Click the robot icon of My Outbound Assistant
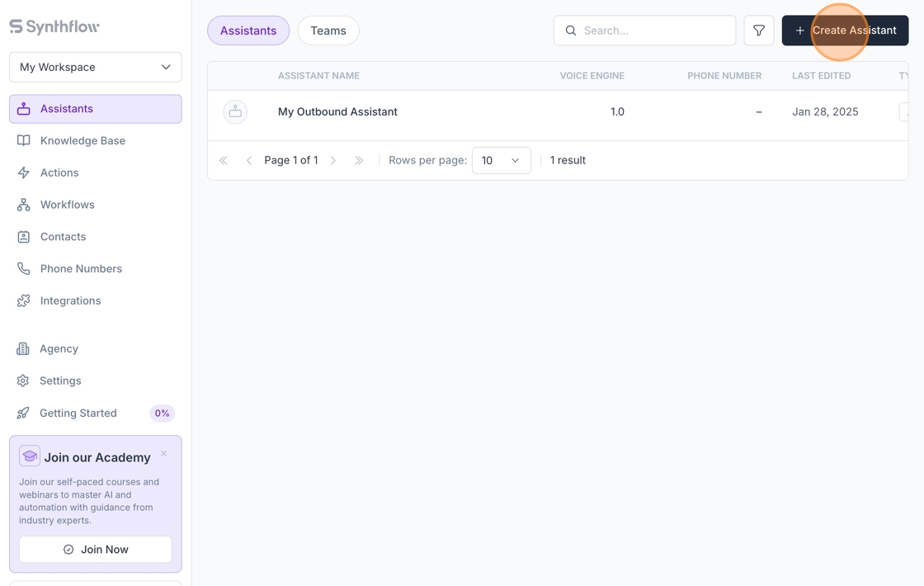The image size is (924, 586). (235, 112)
